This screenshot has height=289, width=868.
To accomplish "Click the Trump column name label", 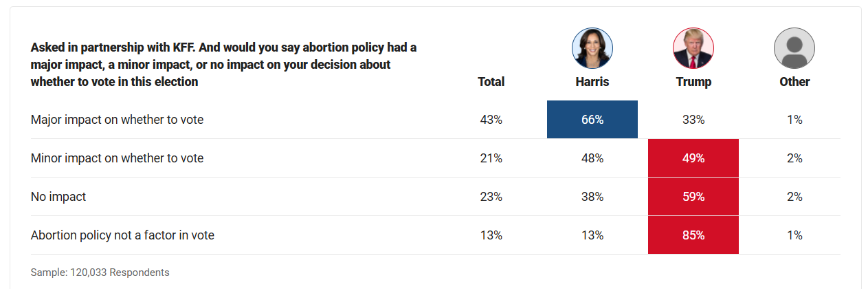I will click(693, 82).
